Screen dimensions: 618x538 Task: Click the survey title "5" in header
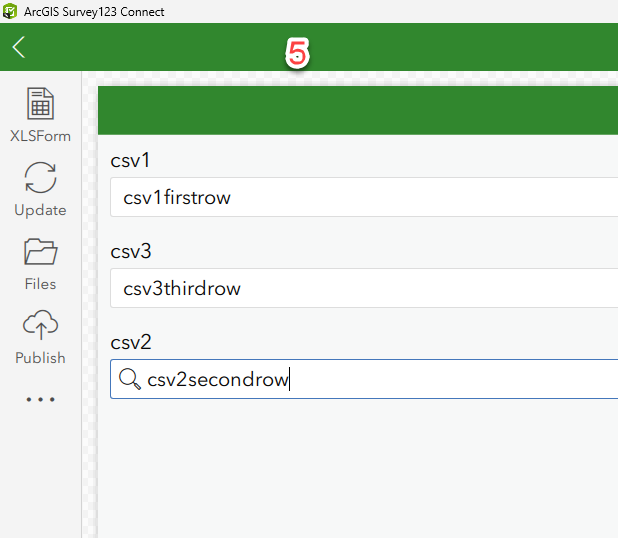[297, 53]
